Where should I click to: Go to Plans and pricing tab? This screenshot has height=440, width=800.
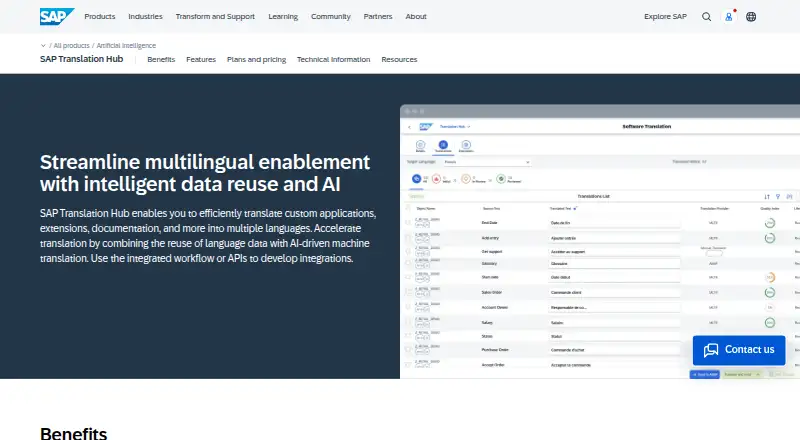click(x=257, y=59)
